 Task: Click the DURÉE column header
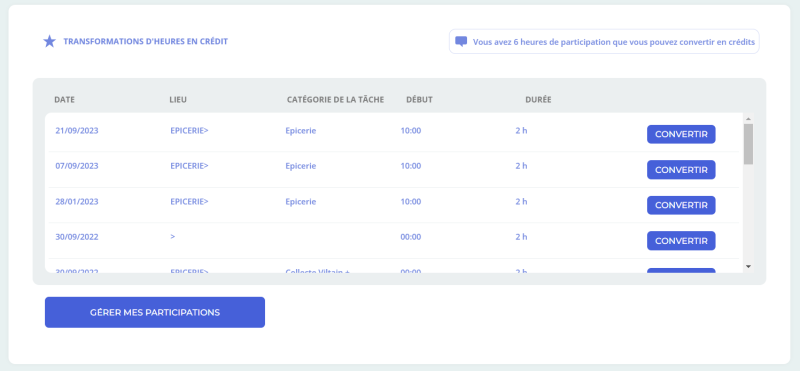coord(538,100)
